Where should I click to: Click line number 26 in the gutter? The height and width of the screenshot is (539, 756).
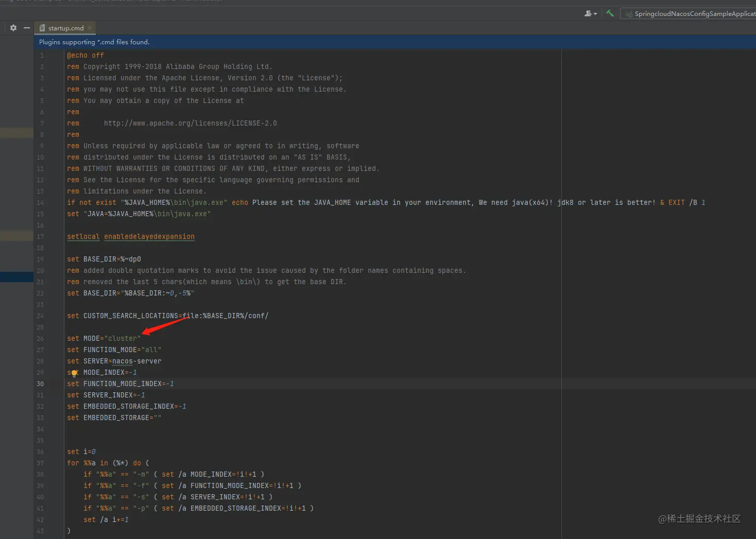40,339
